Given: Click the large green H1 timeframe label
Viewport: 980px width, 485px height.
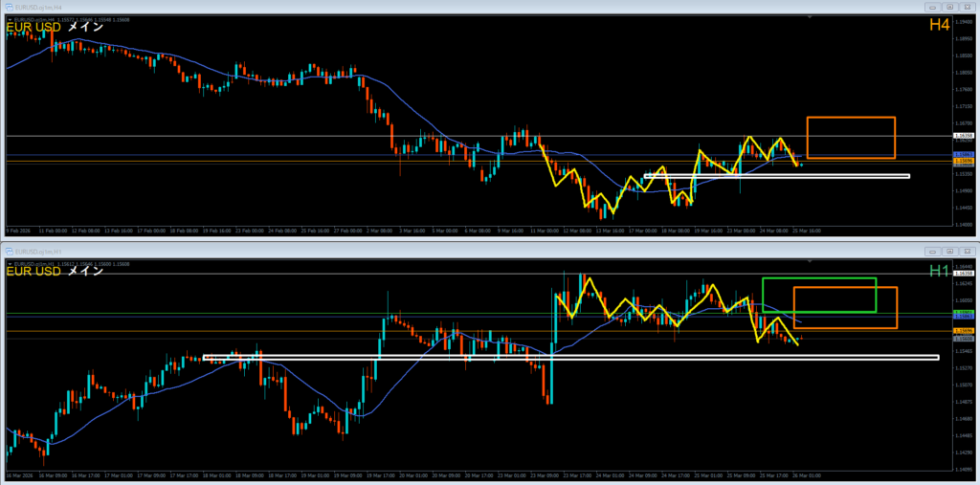Looking at the screenshot, I should coord(940,271).
